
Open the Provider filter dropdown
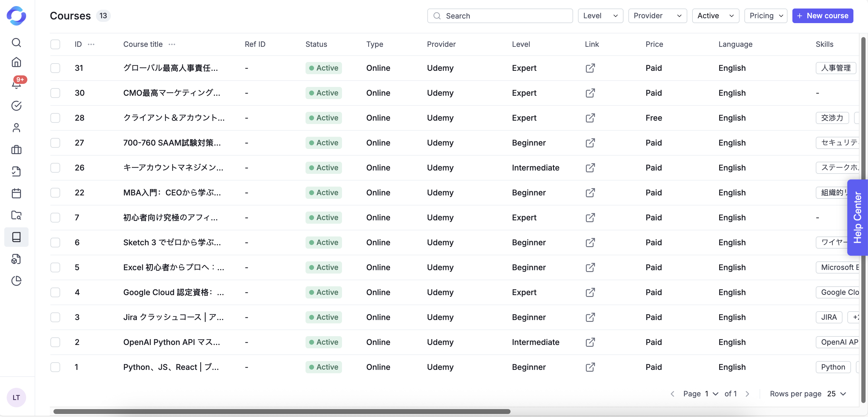click(x=657, y=16)
